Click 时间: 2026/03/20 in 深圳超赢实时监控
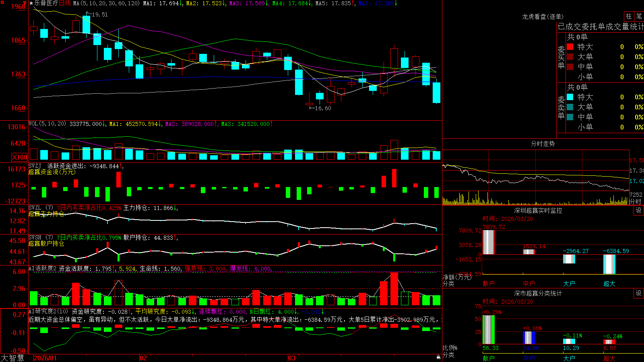The width and height of the screenshot is (644, 362). 508,219
